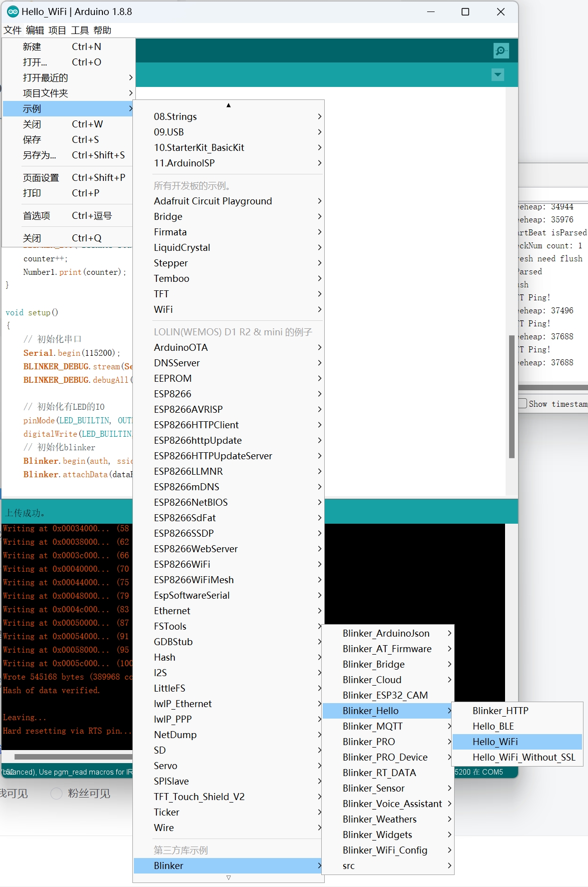
Task: Open 页面设置 from the file menu
Action: click(68, 177)
